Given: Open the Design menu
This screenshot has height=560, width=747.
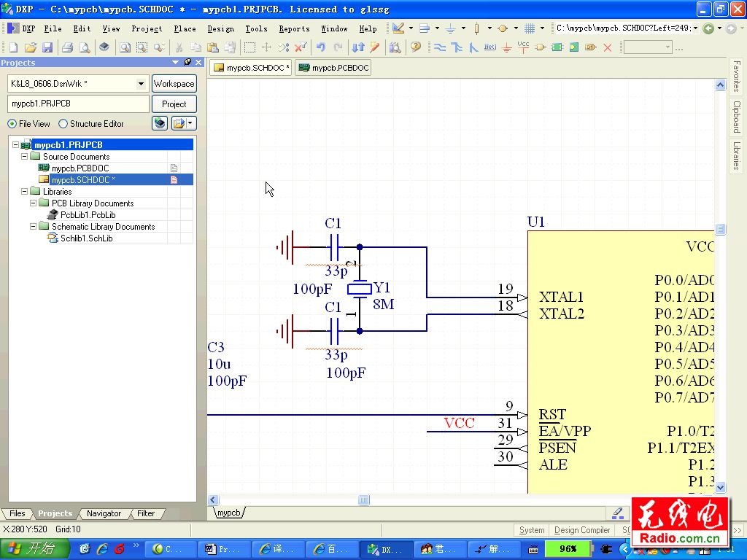Looking at the screenshot, I should [220, 28].
